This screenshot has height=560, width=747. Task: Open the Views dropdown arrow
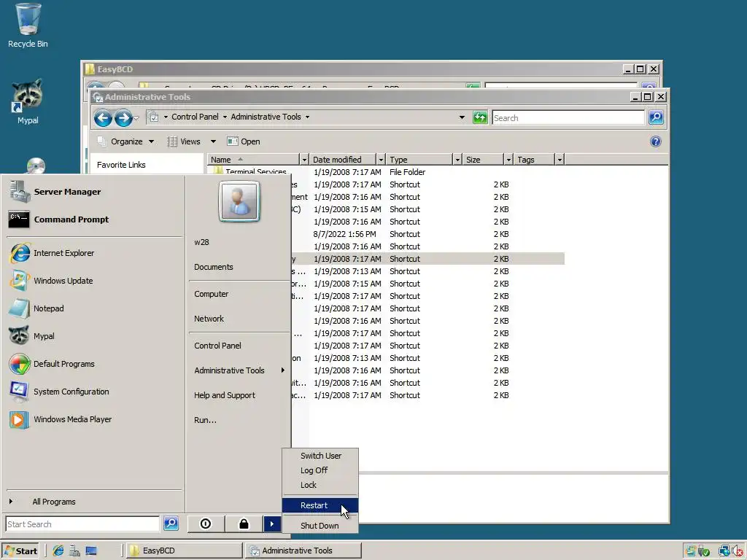[x=214, y=141]
